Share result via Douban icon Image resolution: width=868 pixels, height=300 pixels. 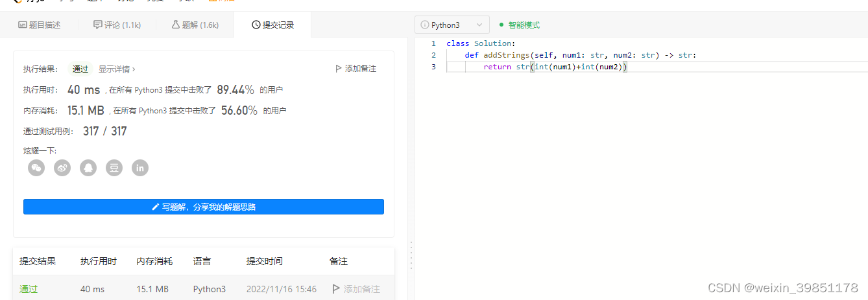click(114, 168)
